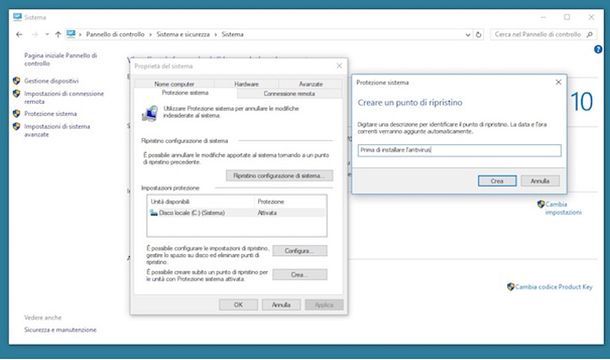610x360 pixels.
Task: Open the blue help question mark
Action: point(598,49)
